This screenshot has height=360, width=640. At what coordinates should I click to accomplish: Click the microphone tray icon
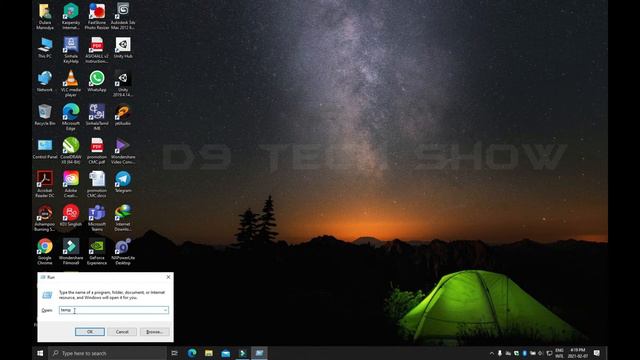(x=500, y=353)
